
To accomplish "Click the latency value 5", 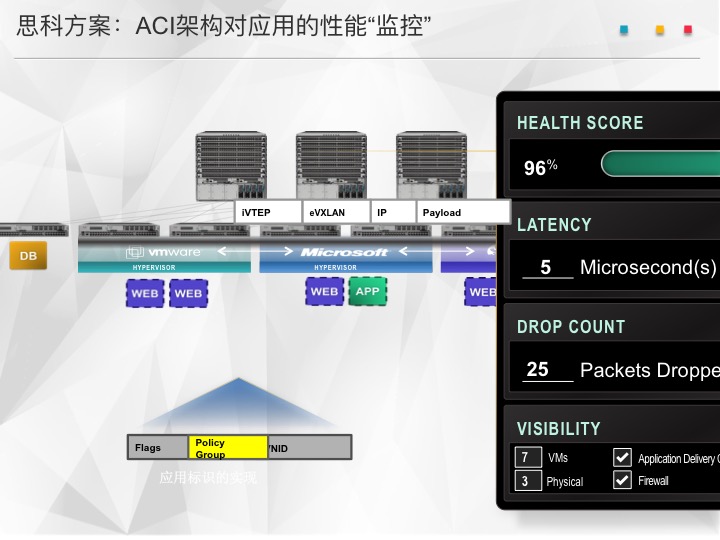I will tap(546, 267).
